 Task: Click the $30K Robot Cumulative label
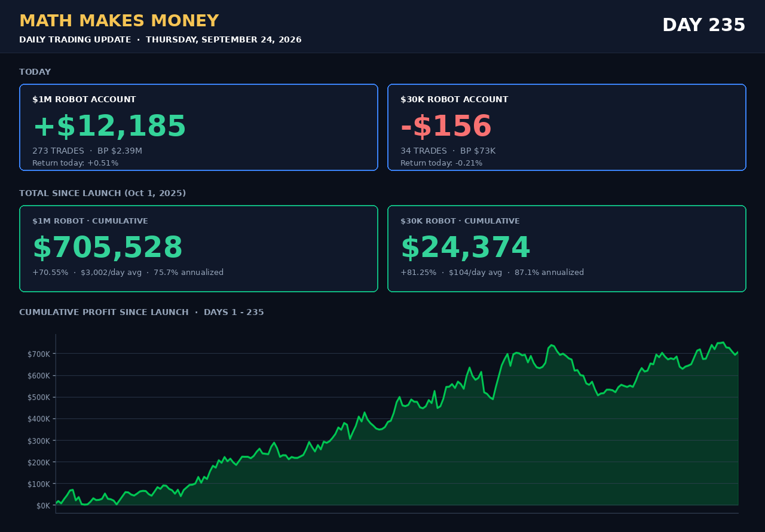pyautogui.click(x=460, y=221)
